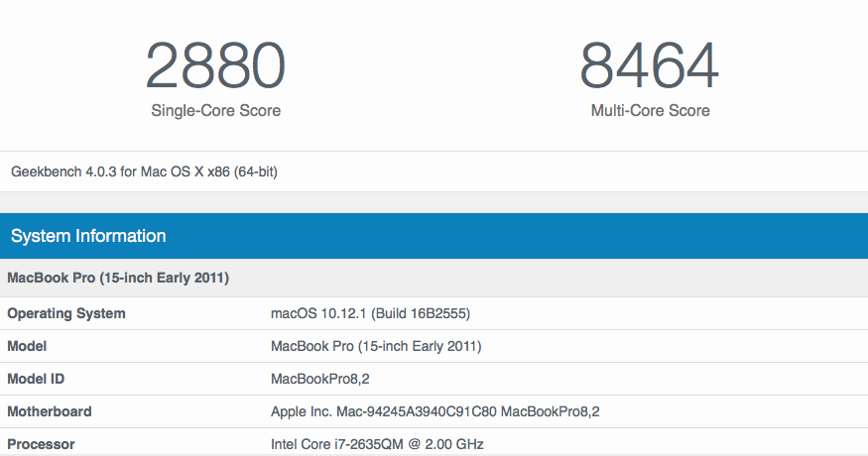Click the Motherboard row label
The width and height of the screenshot is (868, 456).
pyautogui.click(x=50, y=411)
